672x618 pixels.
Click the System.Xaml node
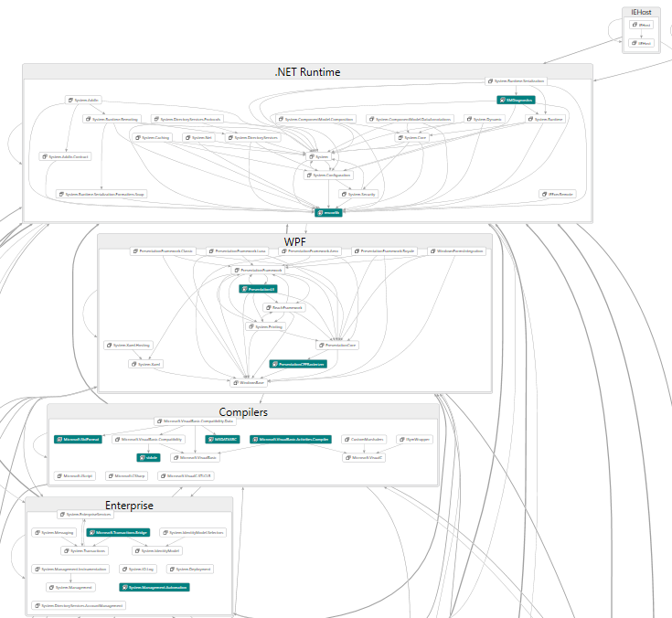click(x=146, y=364)
